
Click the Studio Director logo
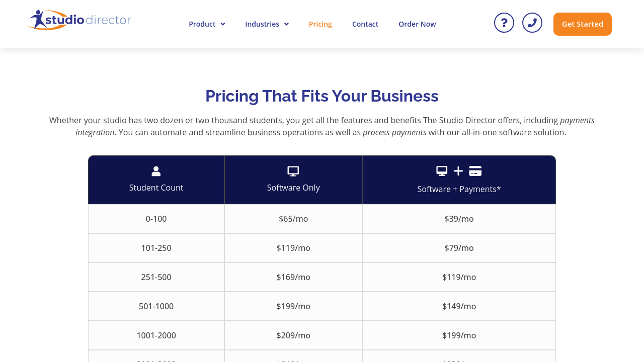[x=78, y=20]
